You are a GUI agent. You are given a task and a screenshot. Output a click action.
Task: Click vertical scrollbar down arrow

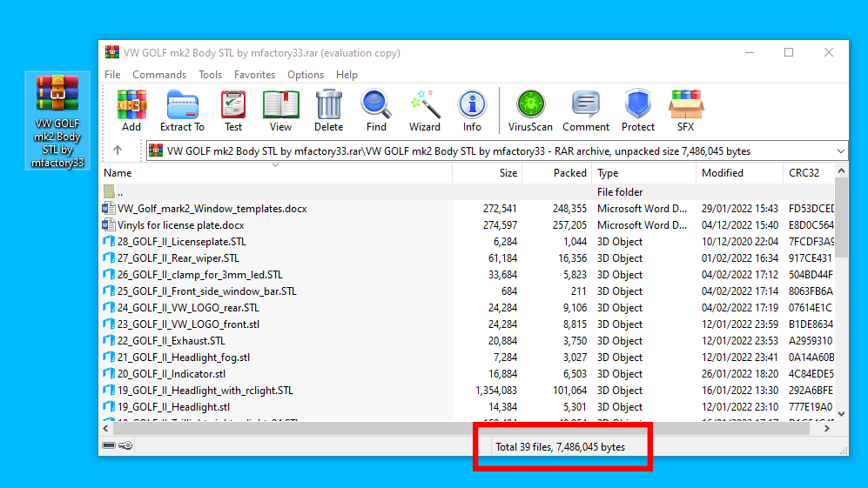tap(841, 414)
